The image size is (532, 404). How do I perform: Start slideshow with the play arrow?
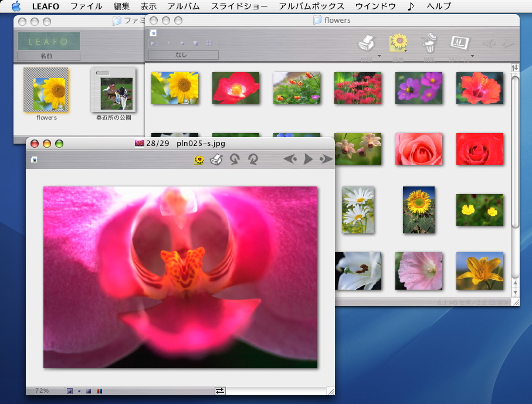(307, 159)
